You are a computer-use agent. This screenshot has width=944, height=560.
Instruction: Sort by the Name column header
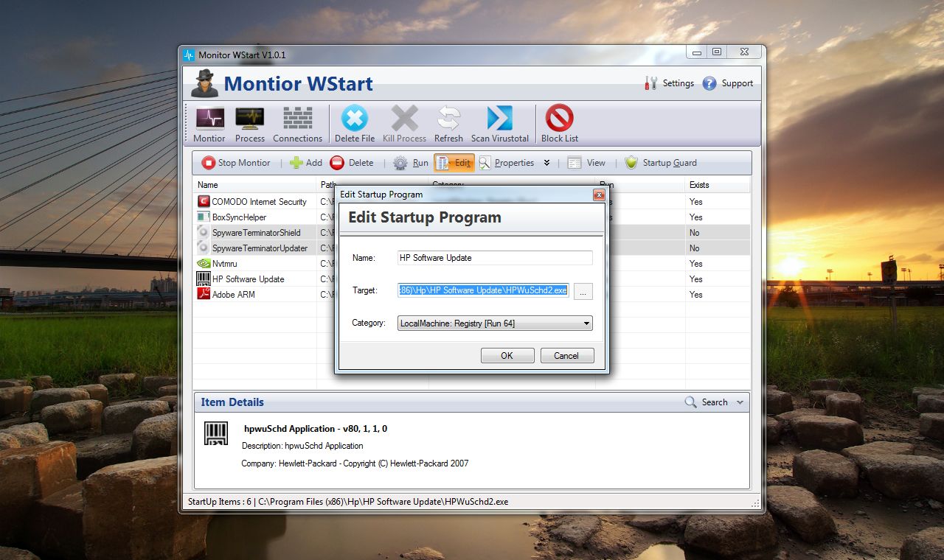tap(254, 185)
